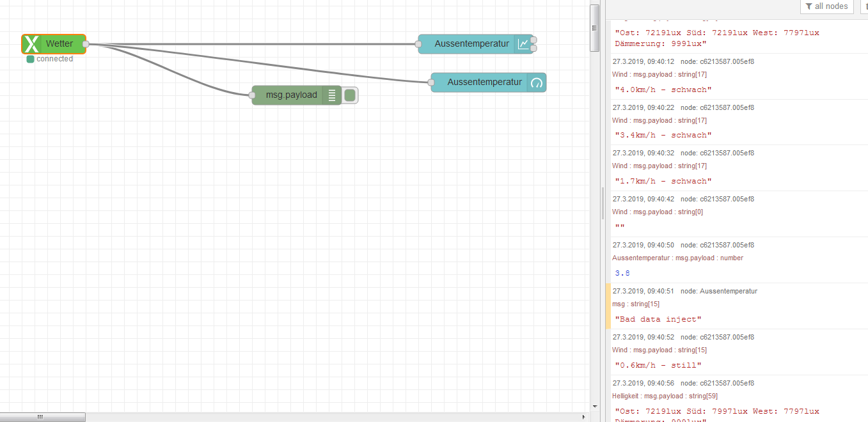Click the node link in the 09:40:22 message
Screen dimensions: 868x422
717,108
